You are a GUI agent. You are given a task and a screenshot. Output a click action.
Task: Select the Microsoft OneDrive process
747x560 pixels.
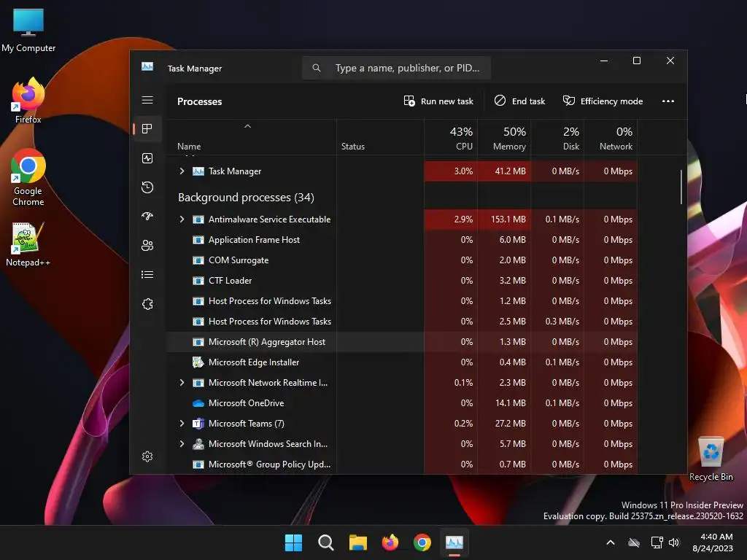402,403
